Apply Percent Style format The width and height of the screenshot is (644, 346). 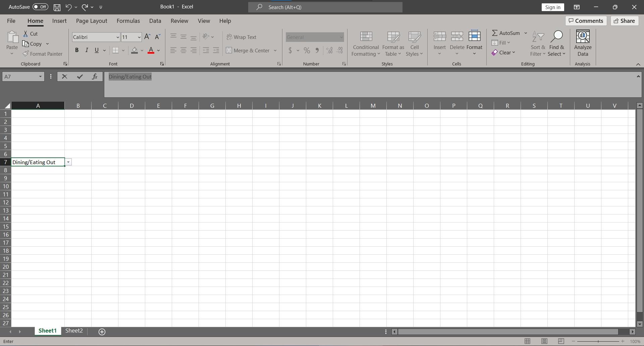point(307,50)
